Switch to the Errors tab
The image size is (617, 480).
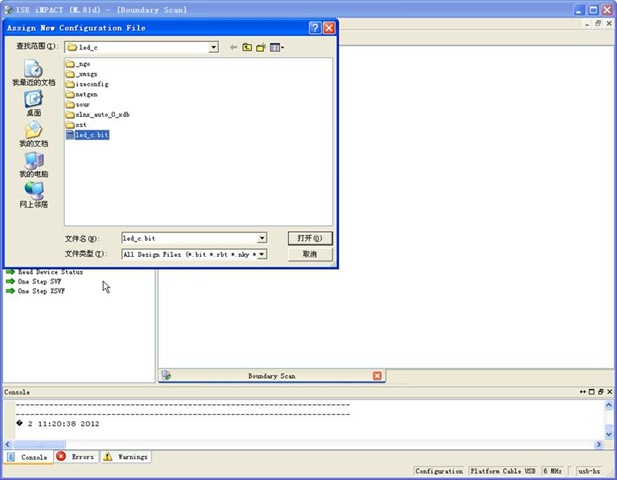(x=76, y=457)
